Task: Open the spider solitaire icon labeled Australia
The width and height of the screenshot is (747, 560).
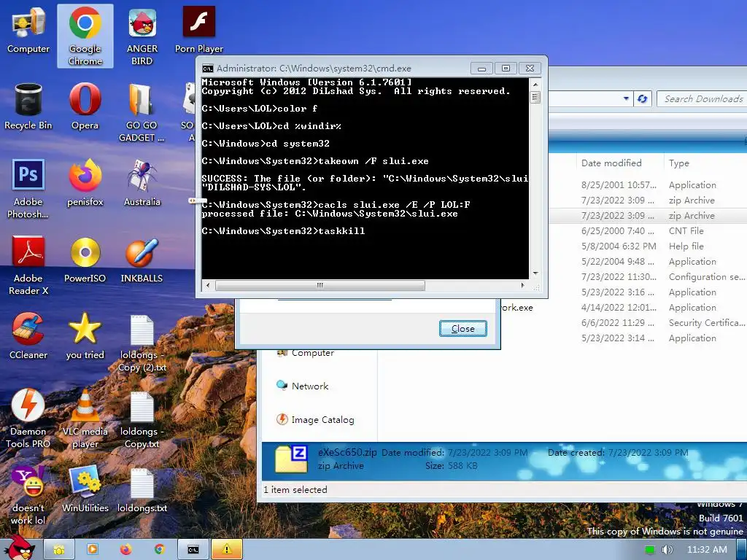Action: click(142, 183)
